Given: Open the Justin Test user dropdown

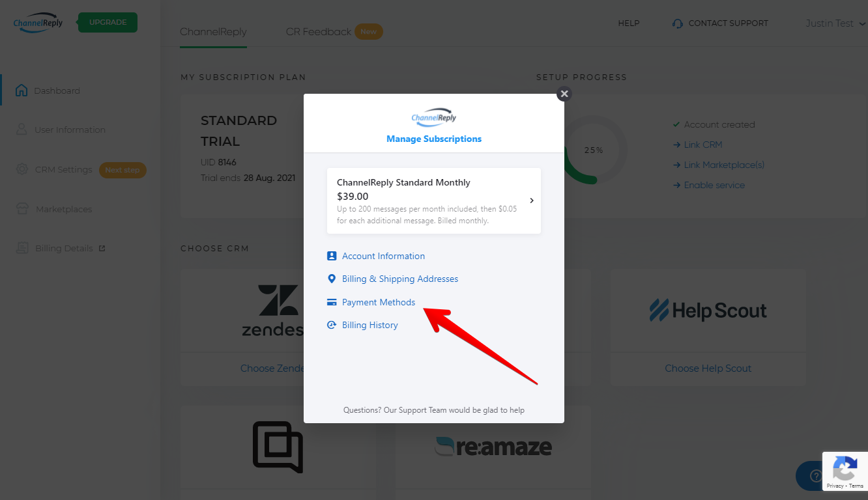Looking at the screenshot, I should point(835,23).
